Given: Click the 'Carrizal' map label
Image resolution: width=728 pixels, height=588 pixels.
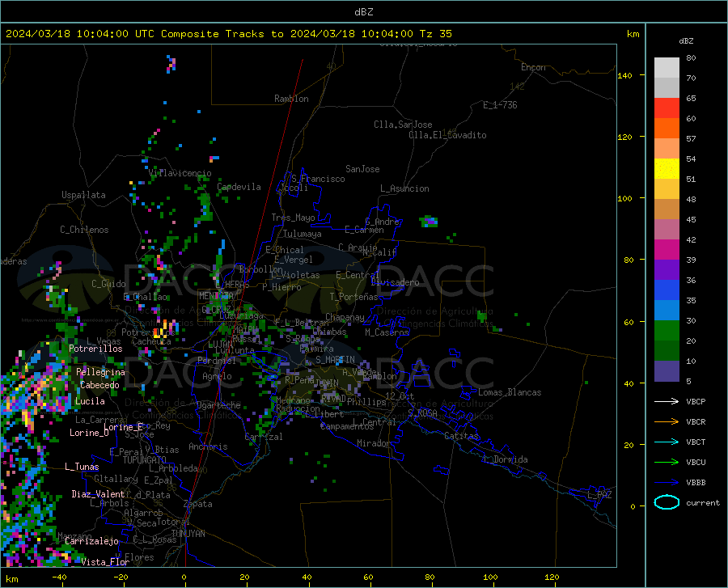Looking at the screenshot, I should (263, 437).
